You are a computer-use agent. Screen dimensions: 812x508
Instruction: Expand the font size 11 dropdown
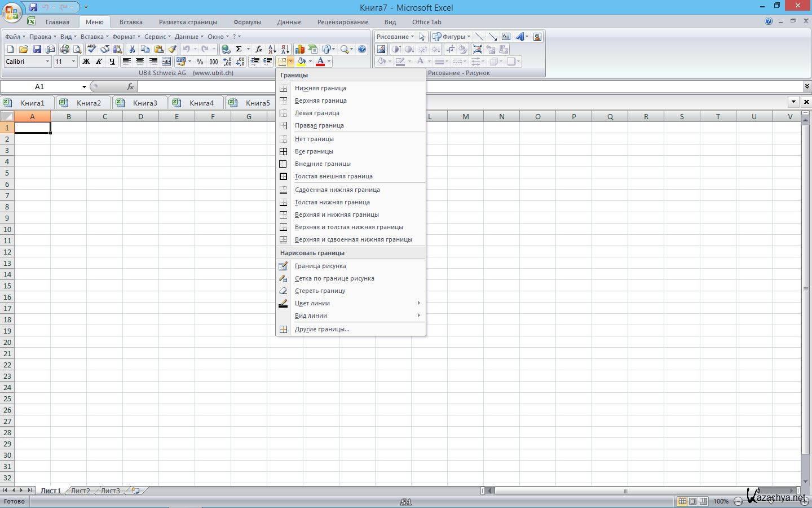click(73, 62)
